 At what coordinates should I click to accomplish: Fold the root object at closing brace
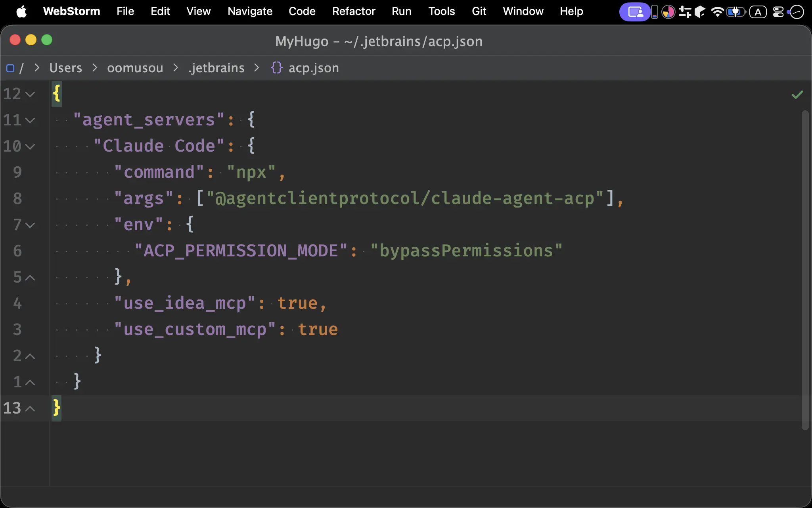tap(30, 408)
